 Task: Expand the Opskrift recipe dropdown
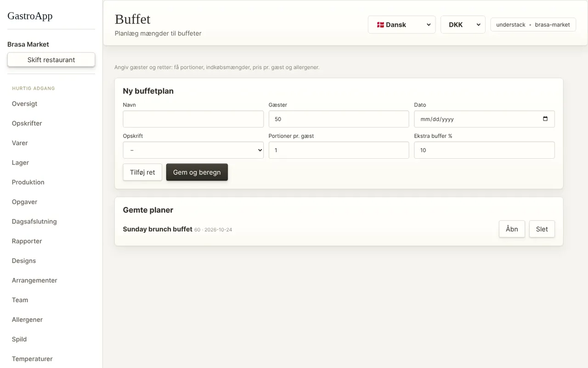(193, 150)
